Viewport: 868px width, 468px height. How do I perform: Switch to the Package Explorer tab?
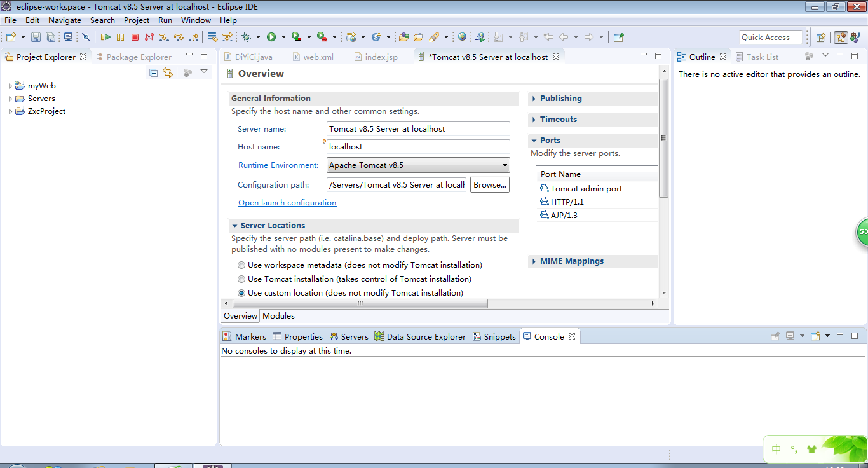[x=133, y=57]
